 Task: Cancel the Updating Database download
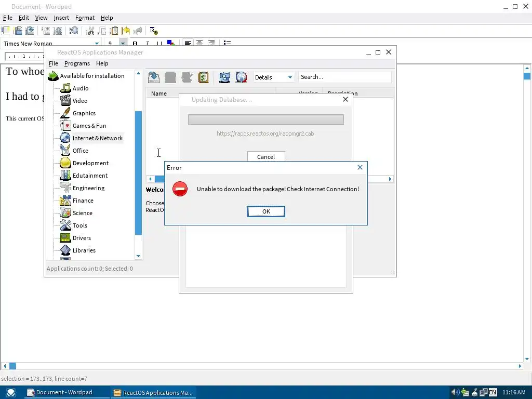(266, 156)
